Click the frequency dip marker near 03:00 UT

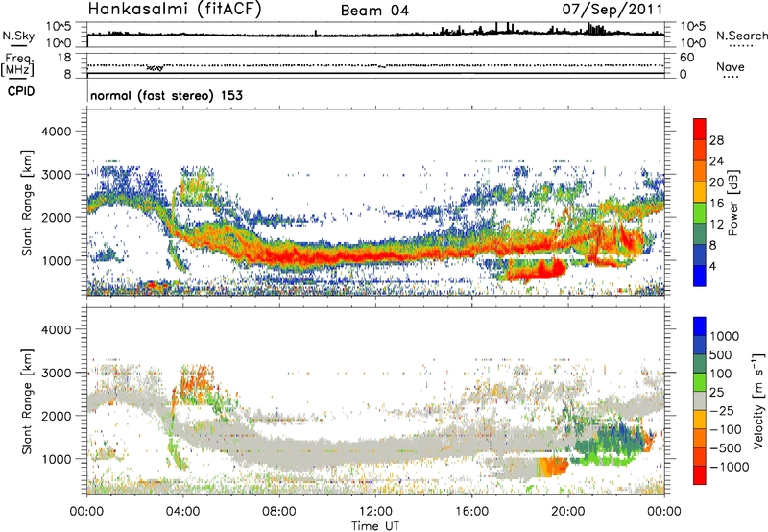155,67
